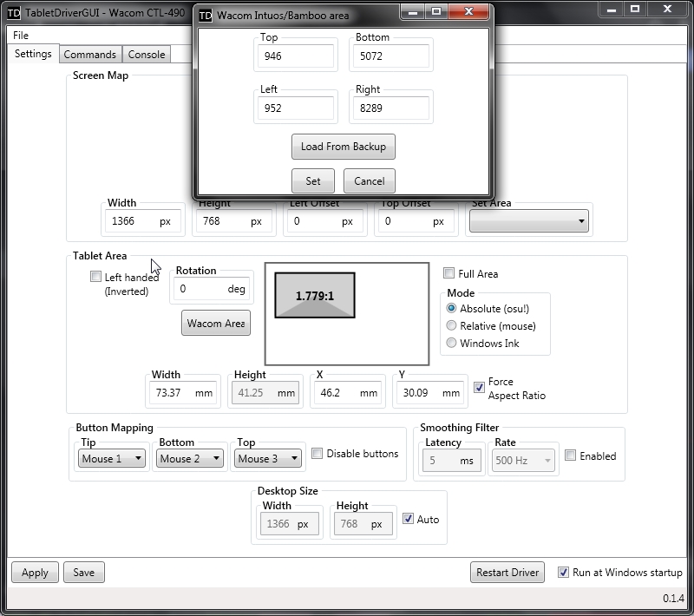Uncheck Run at Windows startup
The height and width of the screenshot is (616, 694).
[x=563, y=572]
